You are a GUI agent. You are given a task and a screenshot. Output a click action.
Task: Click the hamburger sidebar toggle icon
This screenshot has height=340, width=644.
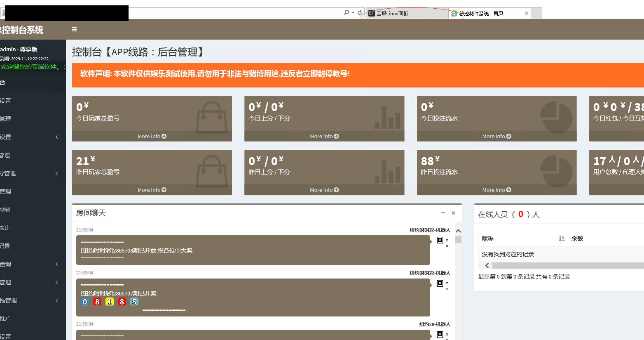click(x=75, y=29)
